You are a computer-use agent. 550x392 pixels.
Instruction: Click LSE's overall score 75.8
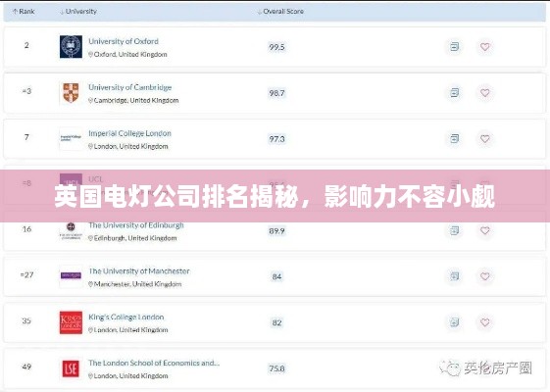coord(276,368)
